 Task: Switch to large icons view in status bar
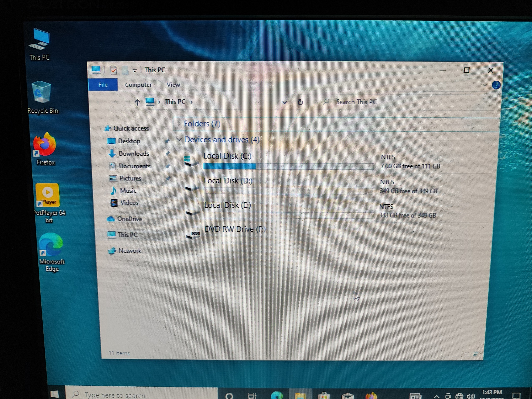(476, 354)
